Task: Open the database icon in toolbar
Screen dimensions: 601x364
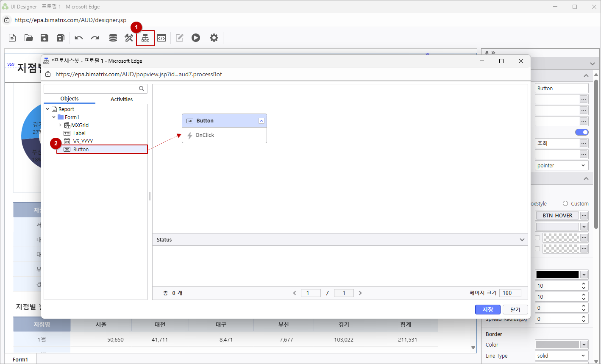Action: (113, 38)
